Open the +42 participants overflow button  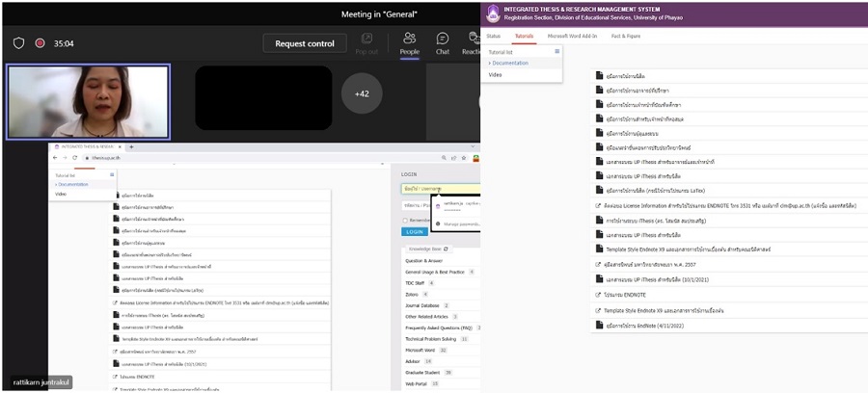click(362, 93)
